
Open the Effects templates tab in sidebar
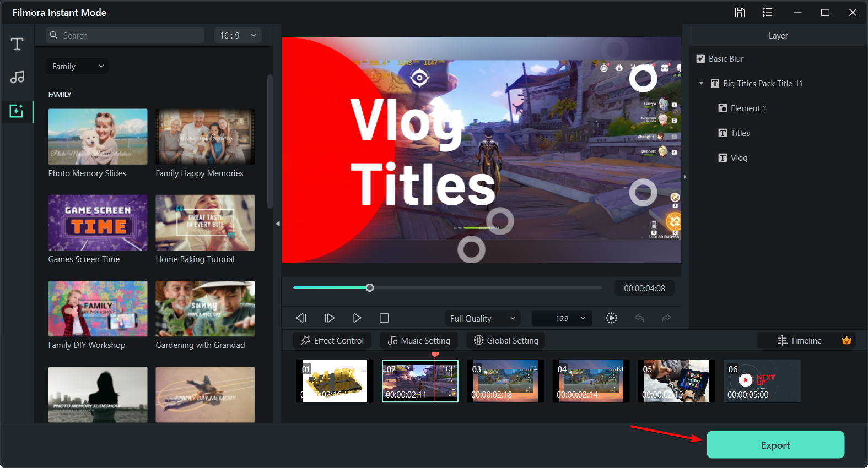[17, 111]
